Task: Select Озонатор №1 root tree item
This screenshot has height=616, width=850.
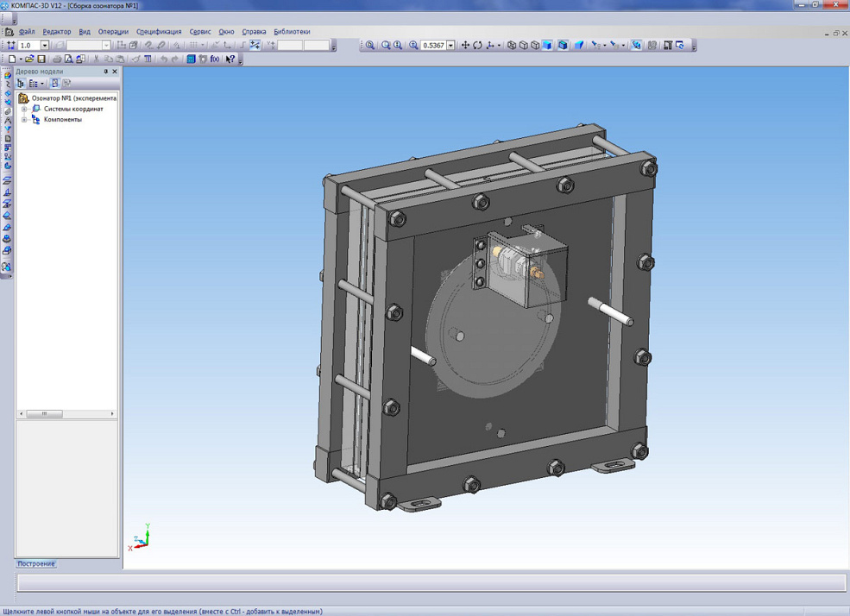Action: click(x=73, y=98)
